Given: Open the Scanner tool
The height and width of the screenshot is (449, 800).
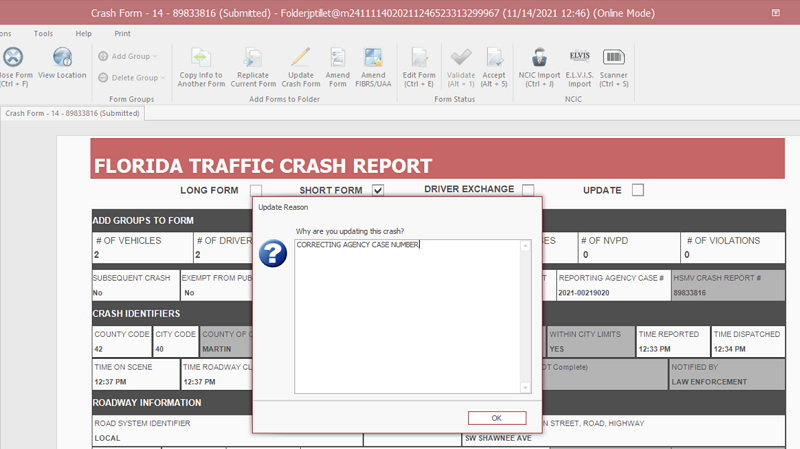Looking at the screenshot, I should [614, 58].
